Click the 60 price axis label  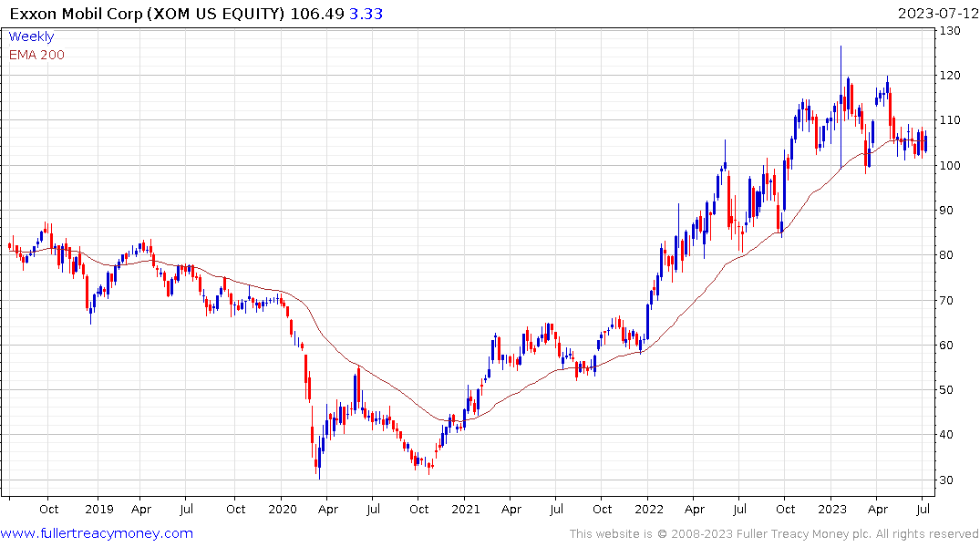tap(946, 346)
